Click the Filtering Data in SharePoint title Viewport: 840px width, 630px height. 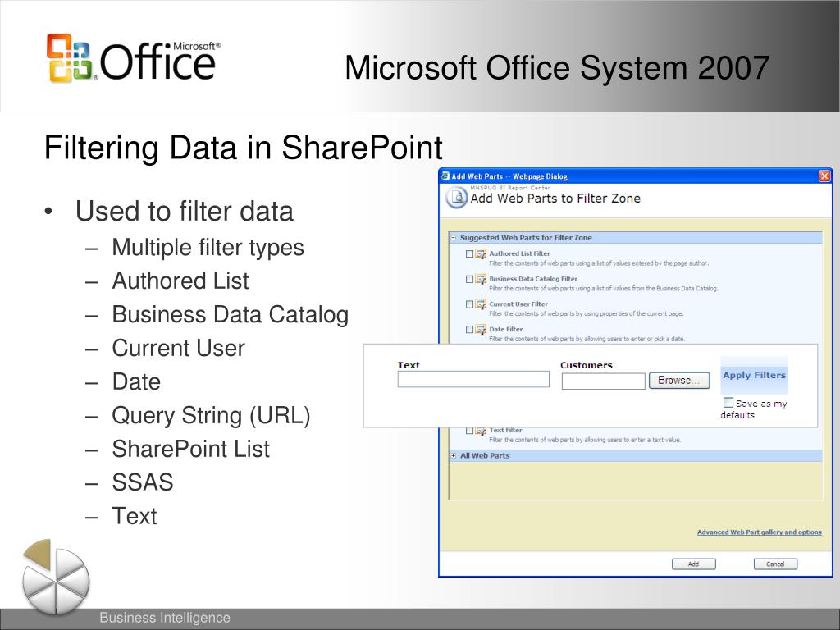tap(243, 148)
